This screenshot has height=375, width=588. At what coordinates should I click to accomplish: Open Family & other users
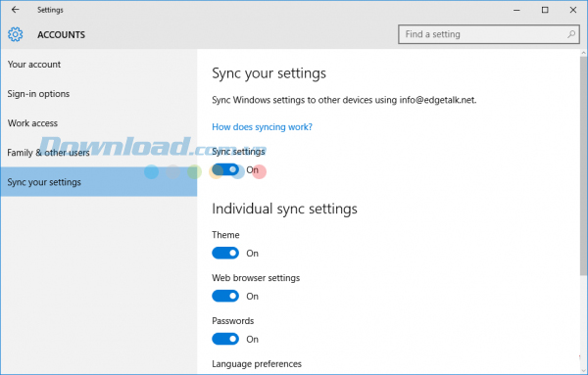coord(99,153)
